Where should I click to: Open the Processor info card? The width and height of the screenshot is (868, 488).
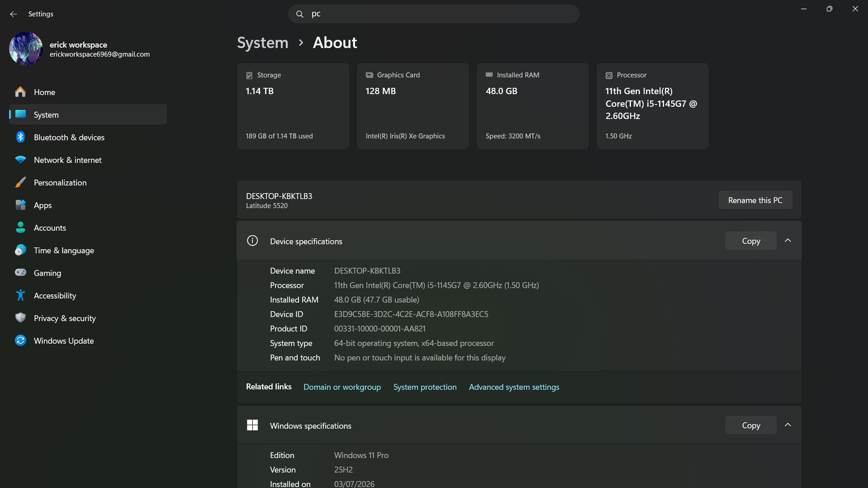(653, 106)
